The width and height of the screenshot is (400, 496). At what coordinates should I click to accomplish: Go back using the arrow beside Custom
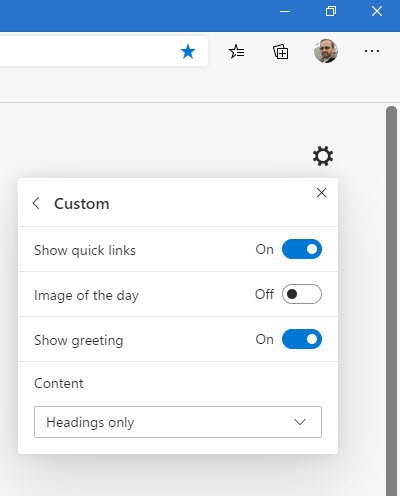(x=36, y=203)
